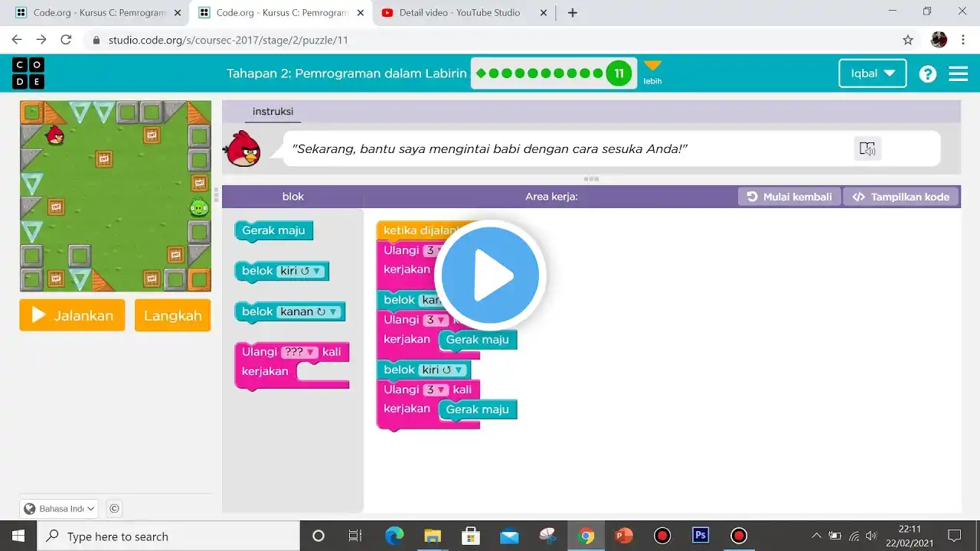Viewport: 980px width, 551px height.
Task: Select the toolbox Ulangi kali kerjakan block
Action: tap(292, 365)
